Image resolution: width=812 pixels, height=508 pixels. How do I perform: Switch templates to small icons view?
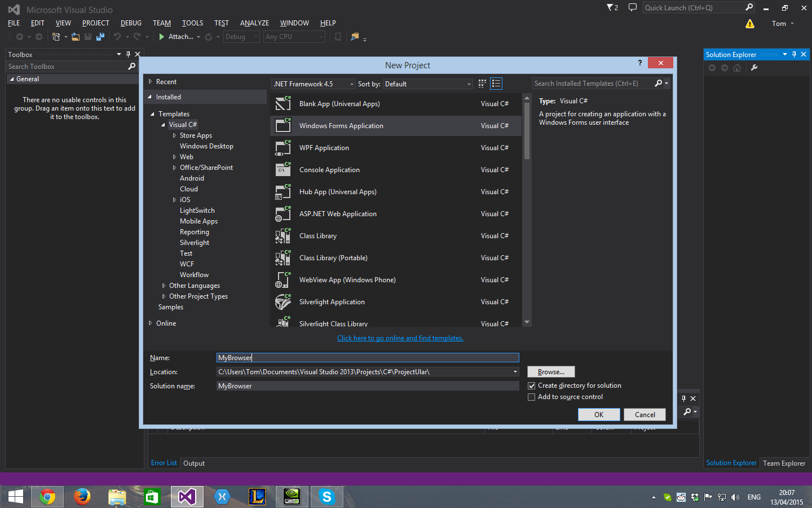click(482, 84)
